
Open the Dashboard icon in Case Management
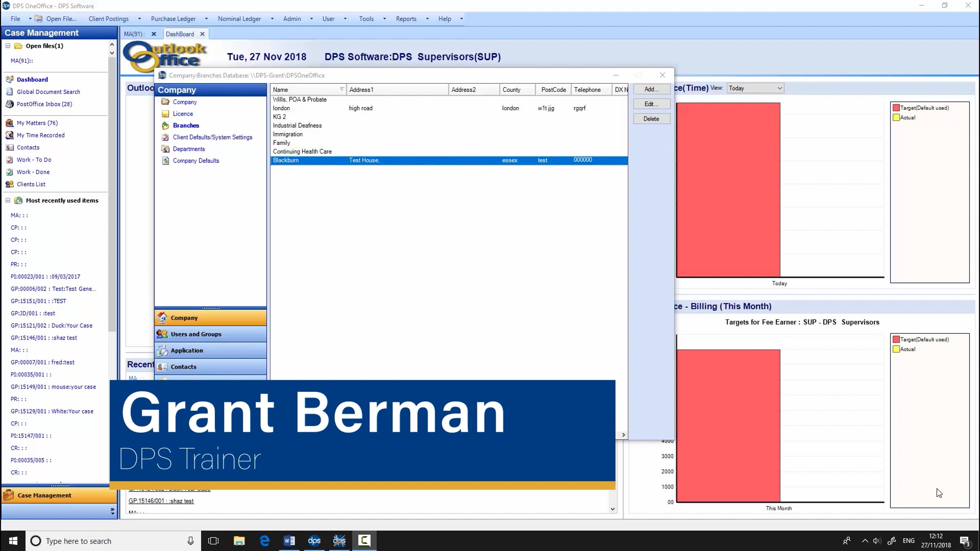tap(9, 79)
